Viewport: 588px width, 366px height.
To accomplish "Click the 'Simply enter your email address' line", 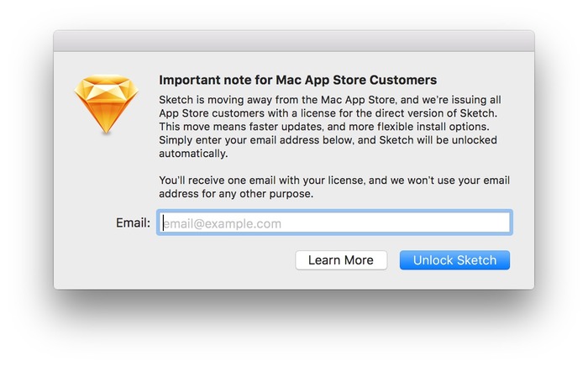I will pos(328,140).
